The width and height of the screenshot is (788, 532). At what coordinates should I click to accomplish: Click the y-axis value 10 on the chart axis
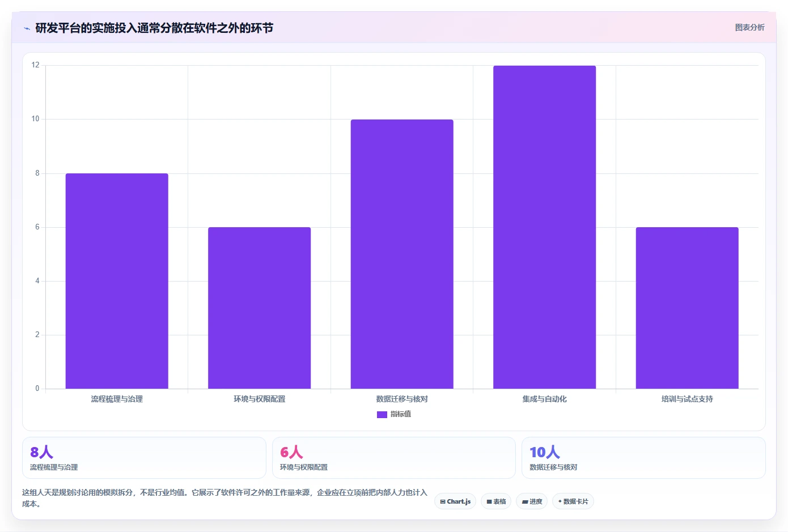[36, 119]
